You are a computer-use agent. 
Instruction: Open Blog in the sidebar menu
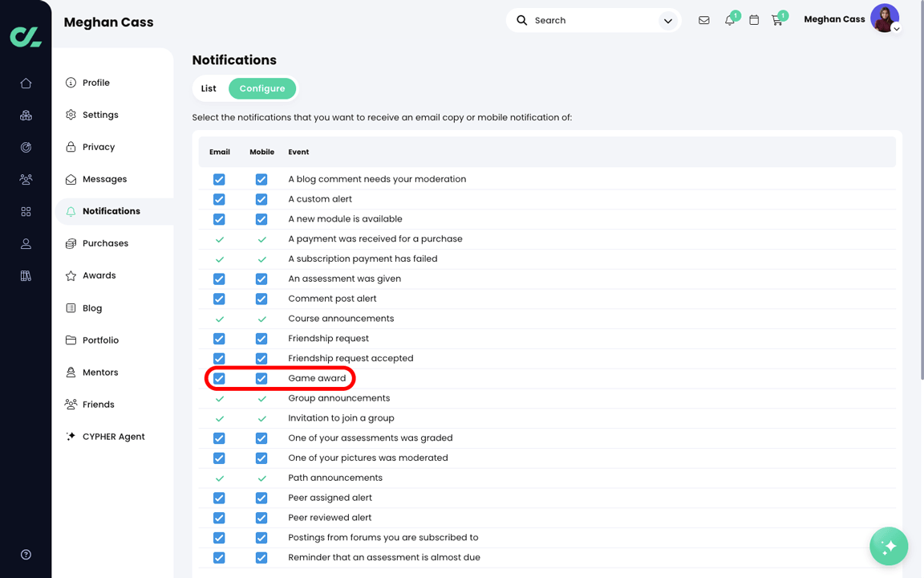click(92, 308)
